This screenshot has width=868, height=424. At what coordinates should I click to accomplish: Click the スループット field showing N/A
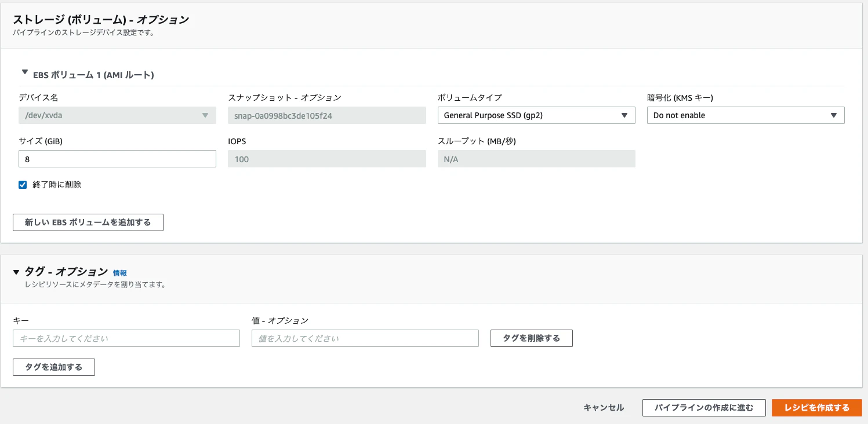pos(536,159)
